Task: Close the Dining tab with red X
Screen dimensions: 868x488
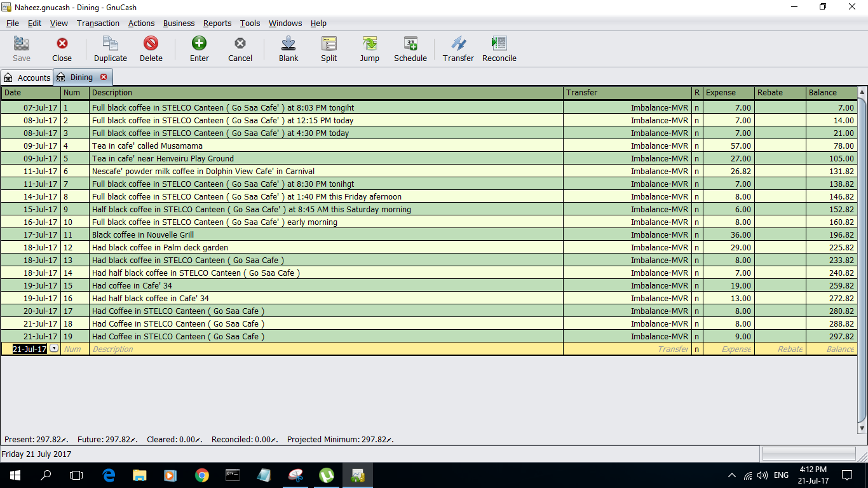Action: coord(104,77)
